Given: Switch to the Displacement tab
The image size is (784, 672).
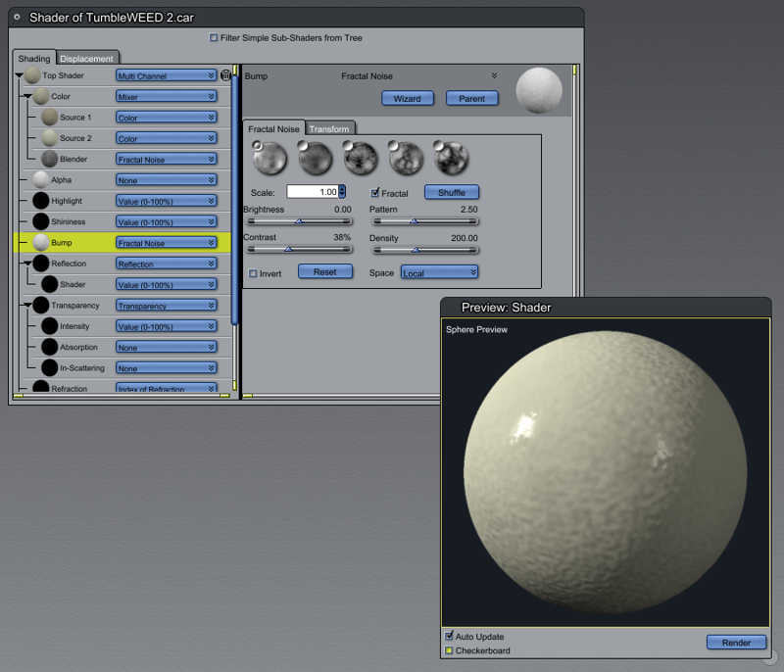Looking at the screenshot, I should tap(86, 59).
